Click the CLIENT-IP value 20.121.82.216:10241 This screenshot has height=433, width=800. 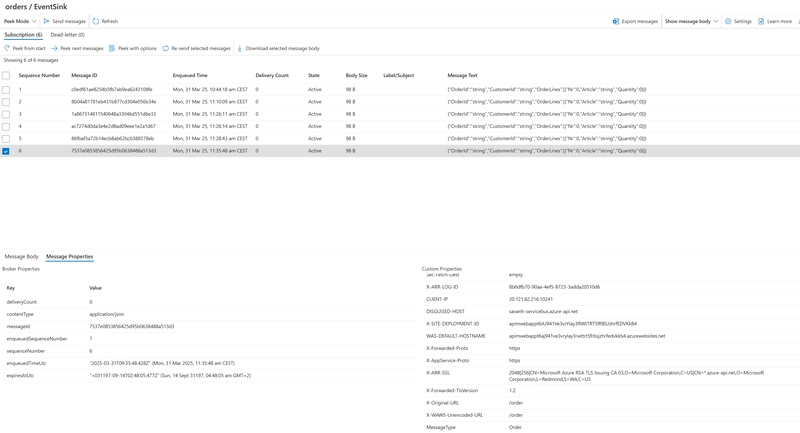coord(531,299)
